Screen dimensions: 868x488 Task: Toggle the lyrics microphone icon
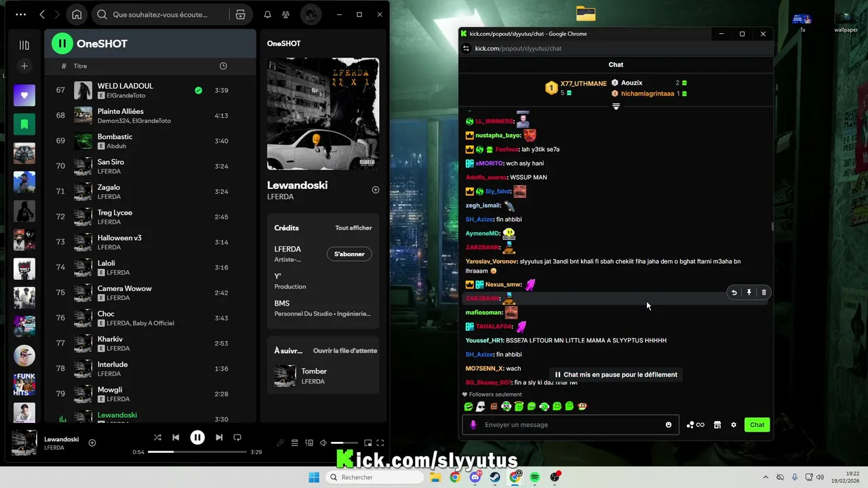click(x=280, y=443)
